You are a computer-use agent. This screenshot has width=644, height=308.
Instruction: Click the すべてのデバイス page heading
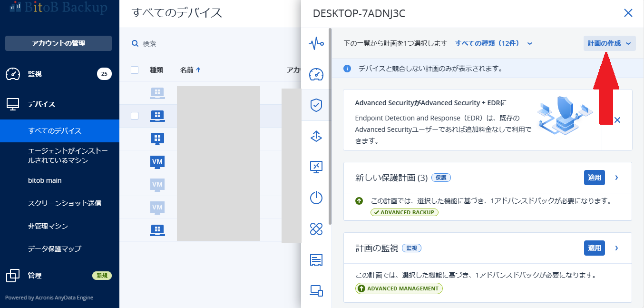[177, 13]
